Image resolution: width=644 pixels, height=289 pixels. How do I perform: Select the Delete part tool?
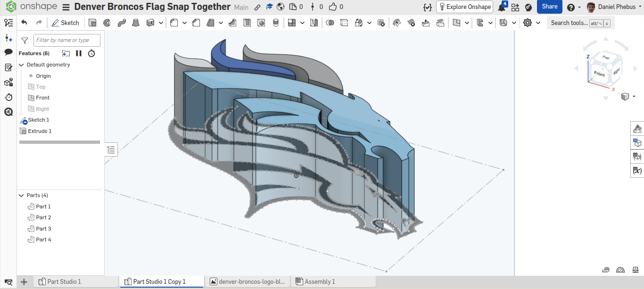(380, 23)
